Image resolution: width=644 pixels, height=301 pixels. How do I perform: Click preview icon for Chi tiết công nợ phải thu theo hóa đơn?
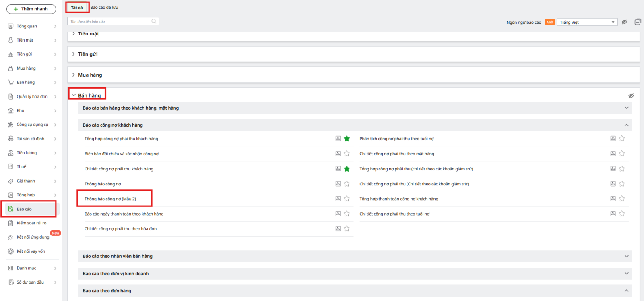pyautogui.click(x=338, y=229)
